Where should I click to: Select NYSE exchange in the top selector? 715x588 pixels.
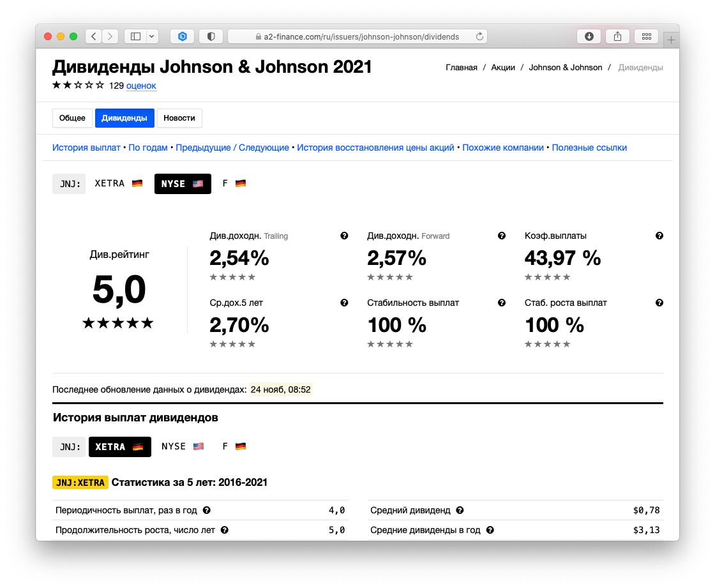(183, 184)
